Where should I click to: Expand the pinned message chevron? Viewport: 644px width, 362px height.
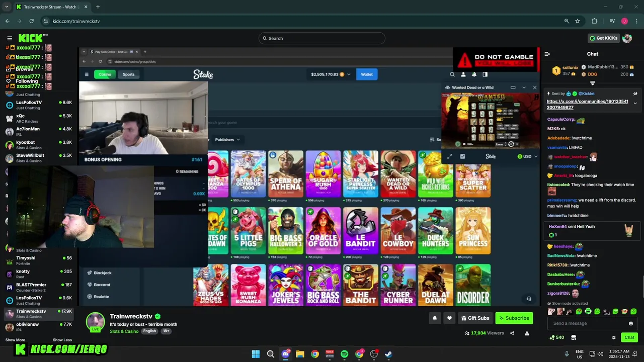(635, 104)
